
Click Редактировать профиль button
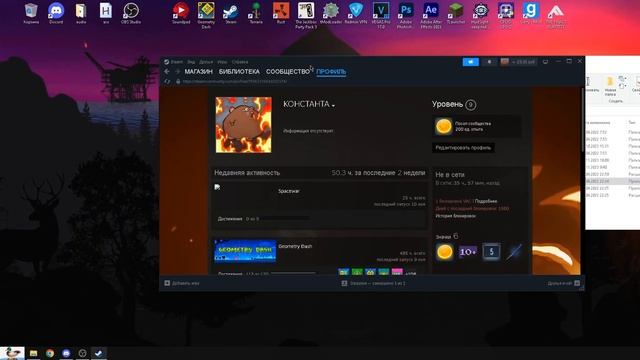[463, 148]
